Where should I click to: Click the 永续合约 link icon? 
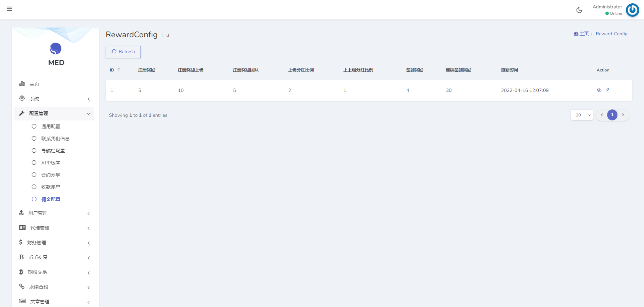point(22,287)
